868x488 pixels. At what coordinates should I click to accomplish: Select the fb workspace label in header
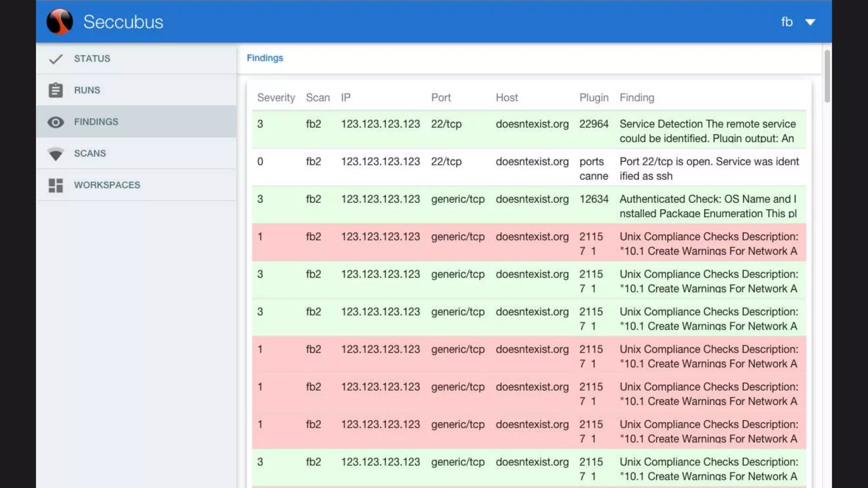point(787,22)
